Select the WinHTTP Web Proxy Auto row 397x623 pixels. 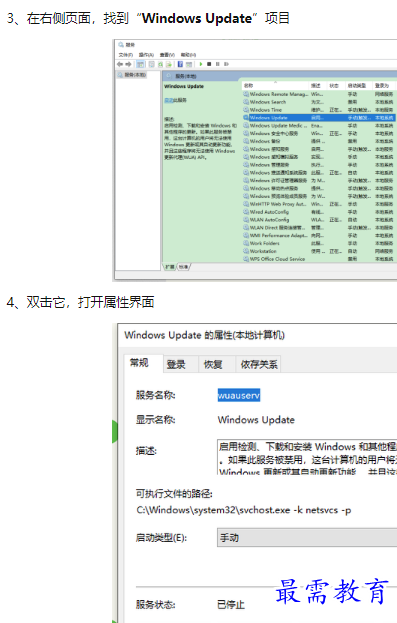[x=319, y=204]
